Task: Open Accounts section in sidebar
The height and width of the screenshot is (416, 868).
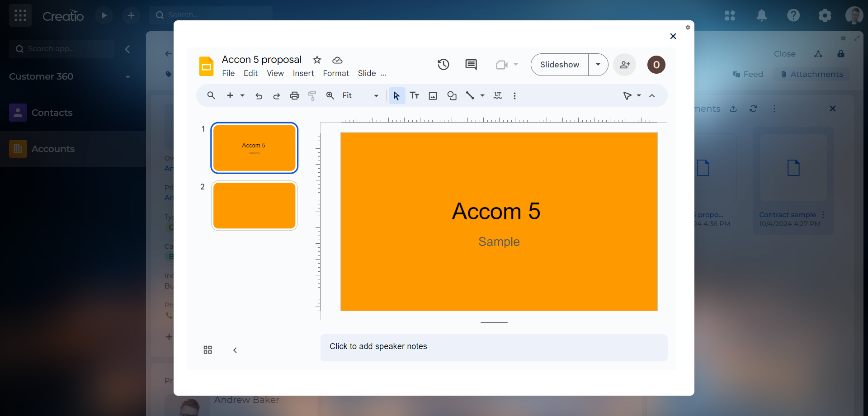Action: 53,149
